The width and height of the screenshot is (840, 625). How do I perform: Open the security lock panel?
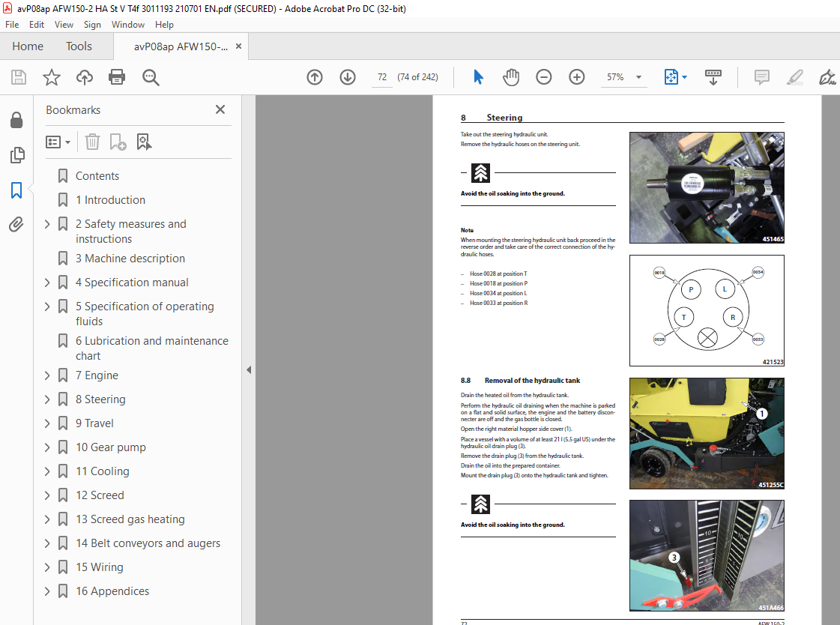(16, 120)
